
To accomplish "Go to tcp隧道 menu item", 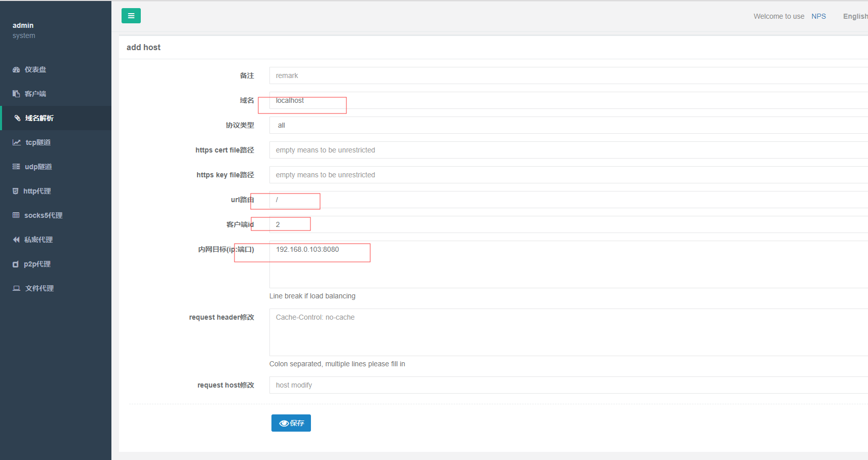I will 56,142.
